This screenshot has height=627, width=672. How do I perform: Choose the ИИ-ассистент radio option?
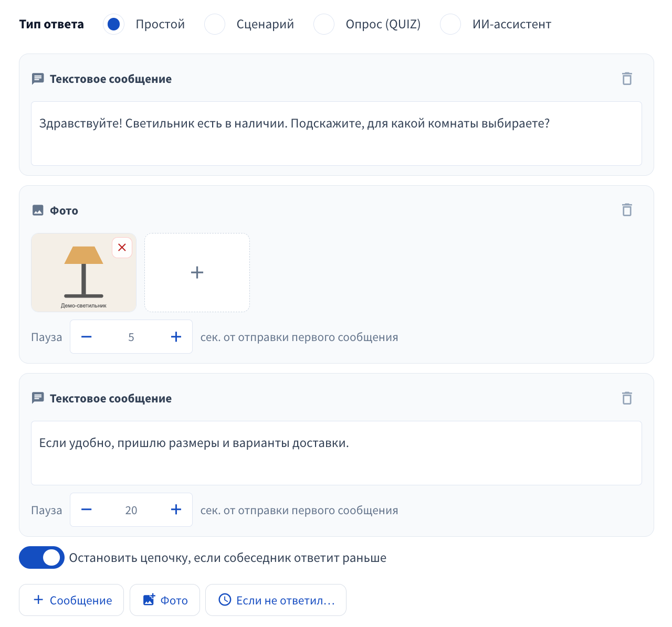(x=450, y=24)
